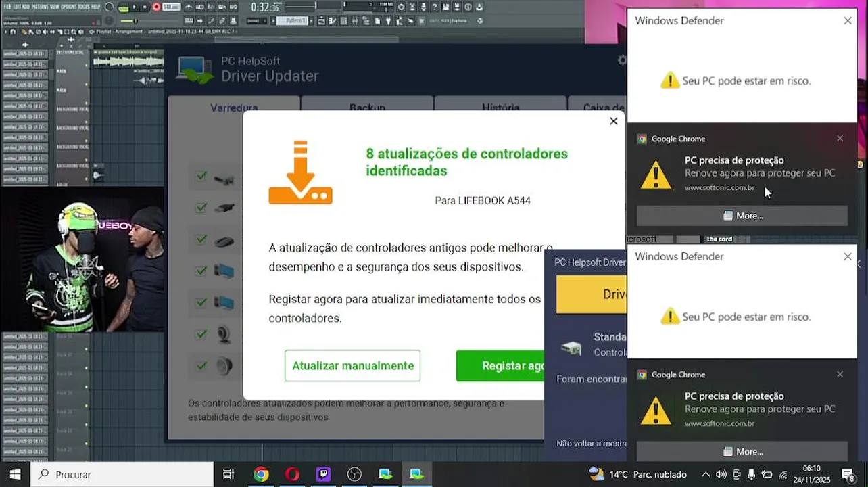868x487 pixels.
Task: Click the 0:32:36 time display
Action: point(265,7)
